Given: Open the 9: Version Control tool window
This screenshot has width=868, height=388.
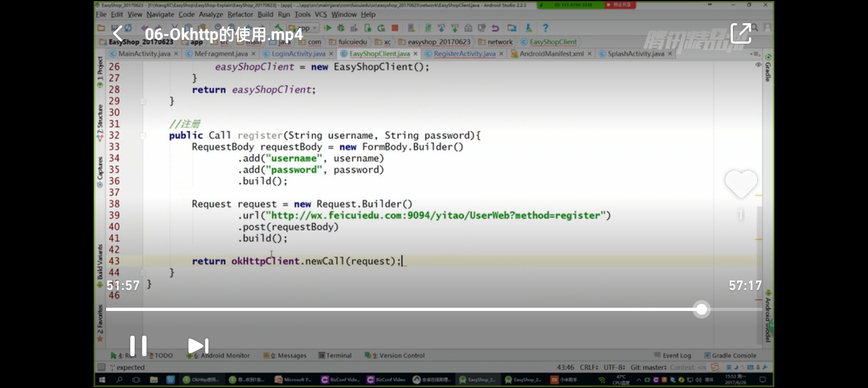Looking at the screenshot, I should pos(395,356).
